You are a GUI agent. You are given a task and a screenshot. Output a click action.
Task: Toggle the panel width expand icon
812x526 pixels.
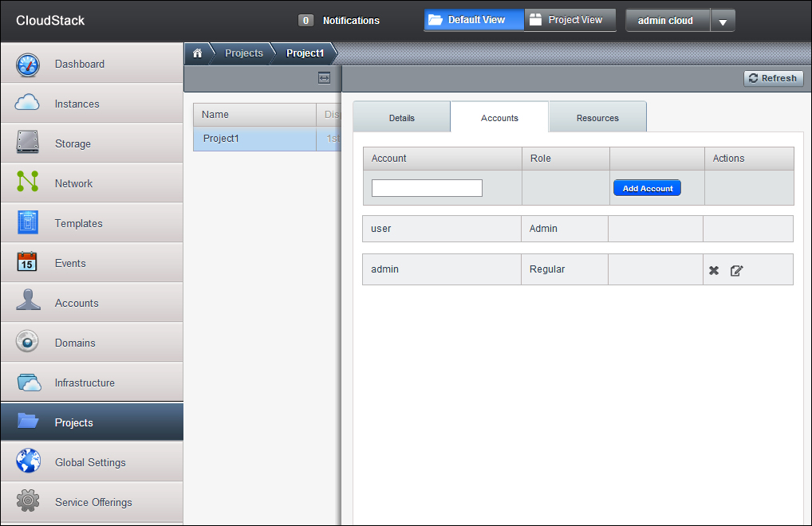coord(324,78)
